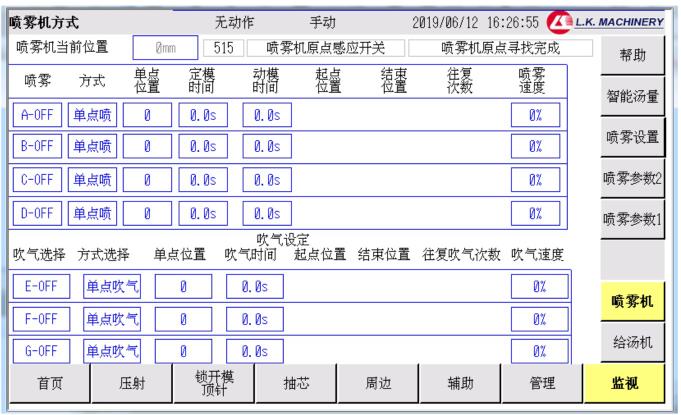The width and height of the screenshot is (681, 415).
Task: Toggle the E-OFF blow switch
Action: click(41, 287)
